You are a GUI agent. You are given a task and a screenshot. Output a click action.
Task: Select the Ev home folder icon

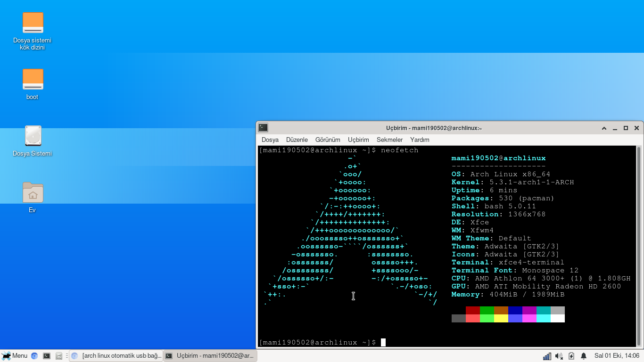coord(33,197)
